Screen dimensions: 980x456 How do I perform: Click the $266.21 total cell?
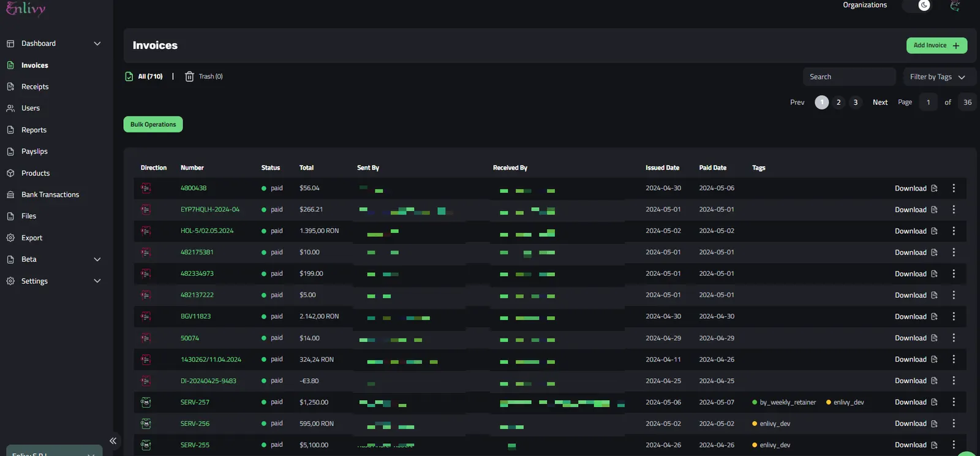click(311, 210)
